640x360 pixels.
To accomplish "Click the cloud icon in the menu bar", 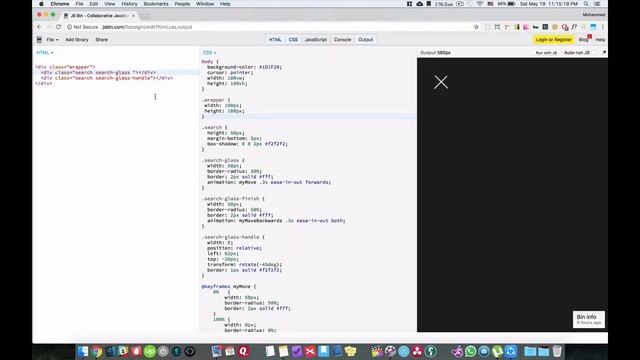I will [420, 4].
